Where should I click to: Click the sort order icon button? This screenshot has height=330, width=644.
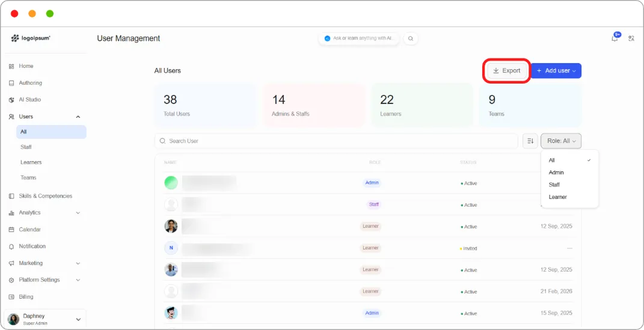click(x=530, y=141)
